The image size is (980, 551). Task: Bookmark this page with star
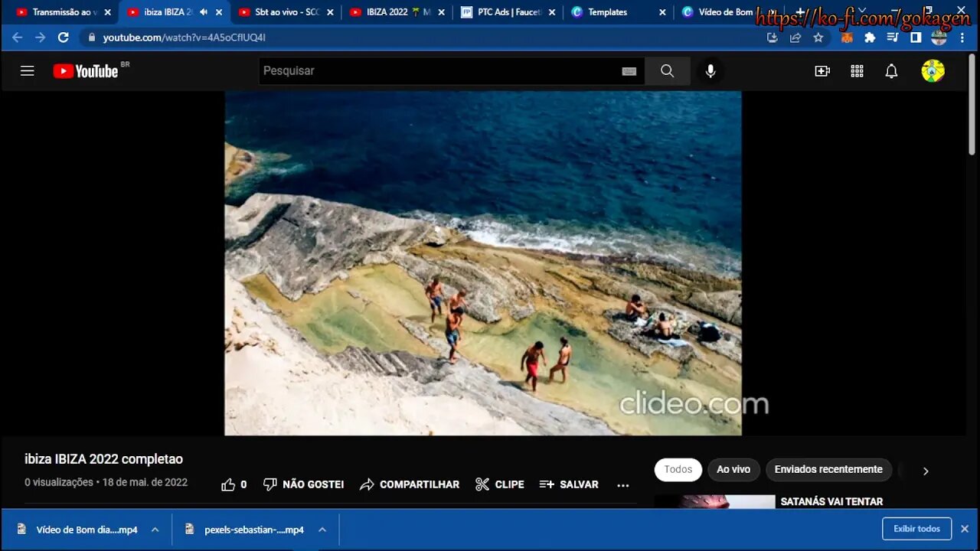point(818,37)
